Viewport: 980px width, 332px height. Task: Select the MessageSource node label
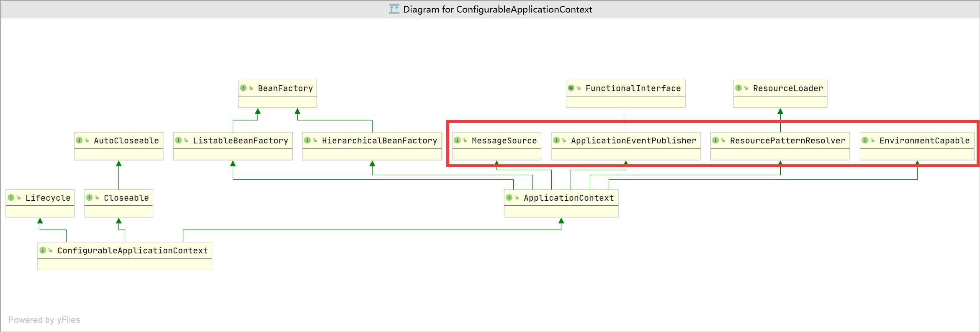click(504, 140)
